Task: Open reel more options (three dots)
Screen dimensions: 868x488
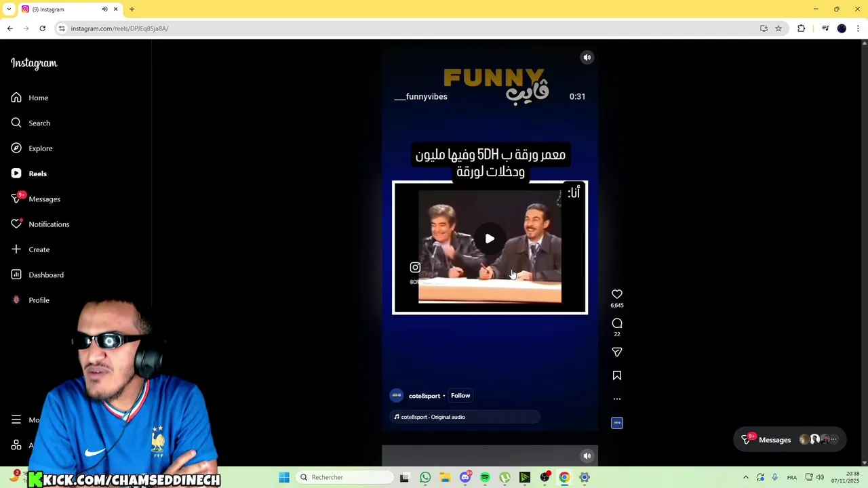Action: [x=617, y=399]
